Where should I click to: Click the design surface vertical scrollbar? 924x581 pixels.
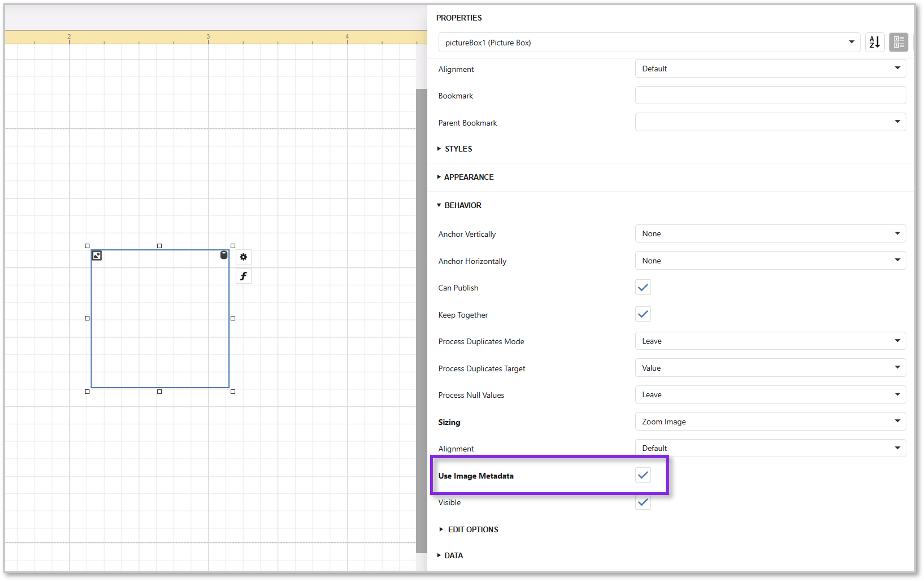pyautogui.click(x=421, y=321)
